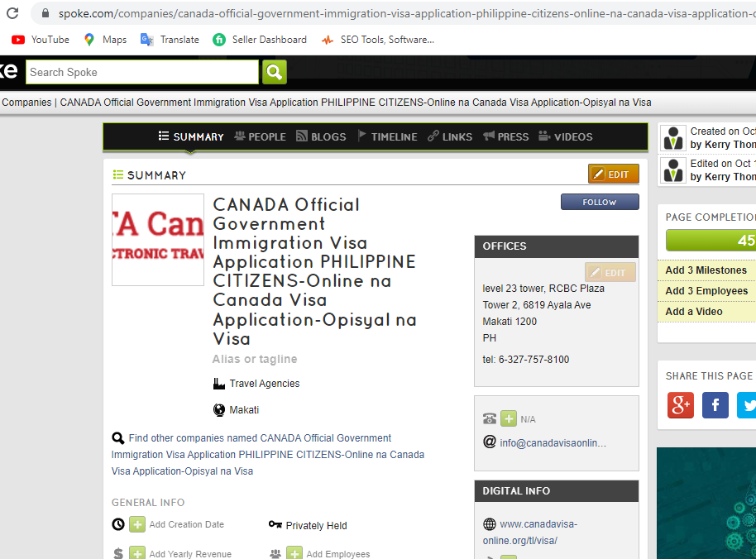The height and width of the screenshot is (559, 756).
Task: Open the Makati location link
Action: 244,410
